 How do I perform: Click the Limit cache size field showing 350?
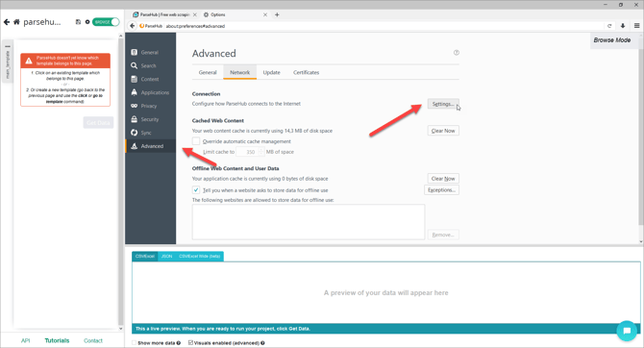click(x=247, y=152)
